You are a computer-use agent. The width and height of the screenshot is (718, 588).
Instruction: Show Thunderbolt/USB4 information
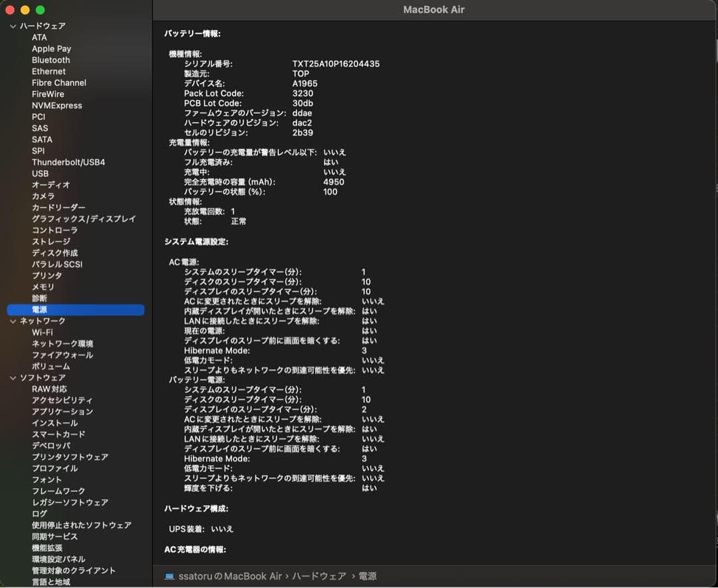(68, 162)
